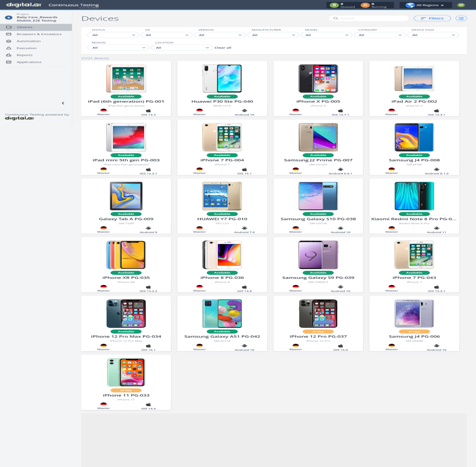Expand the OS filter dropdown
The width and height of the screenshot is (476, 467).
(x=167, y=35)
